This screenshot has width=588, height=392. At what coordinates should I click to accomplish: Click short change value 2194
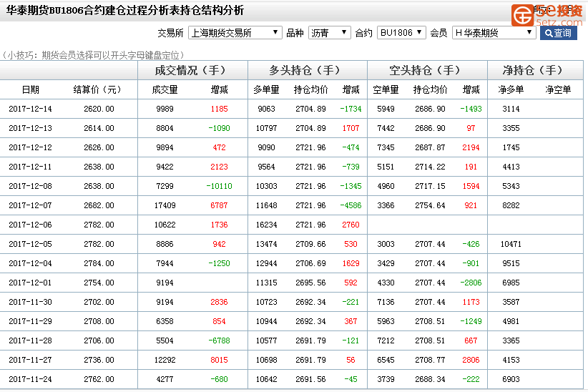pyautogui.click(x=471, y=148)
